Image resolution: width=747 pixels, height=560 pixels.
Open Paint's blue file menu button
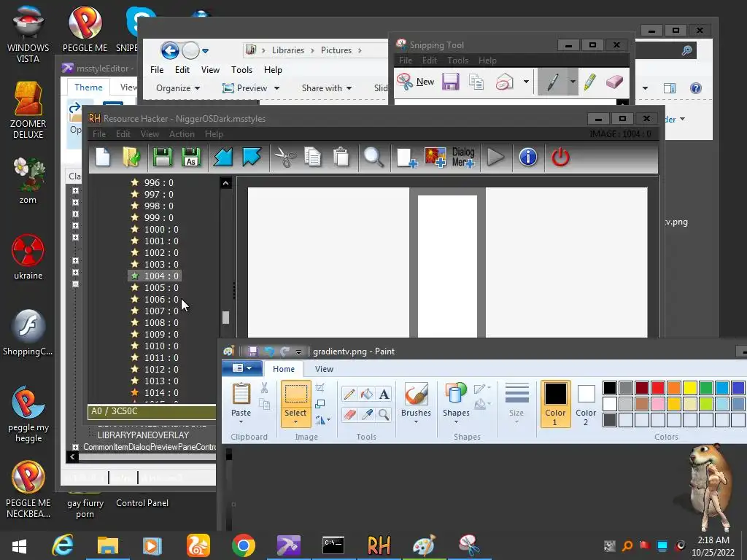242,368
